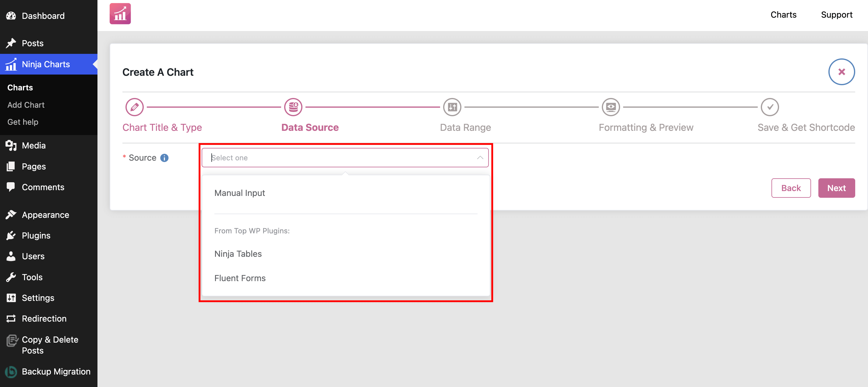Collapse the Source dropdown chevron
The image size is (868, 387).
click(480, 158)
